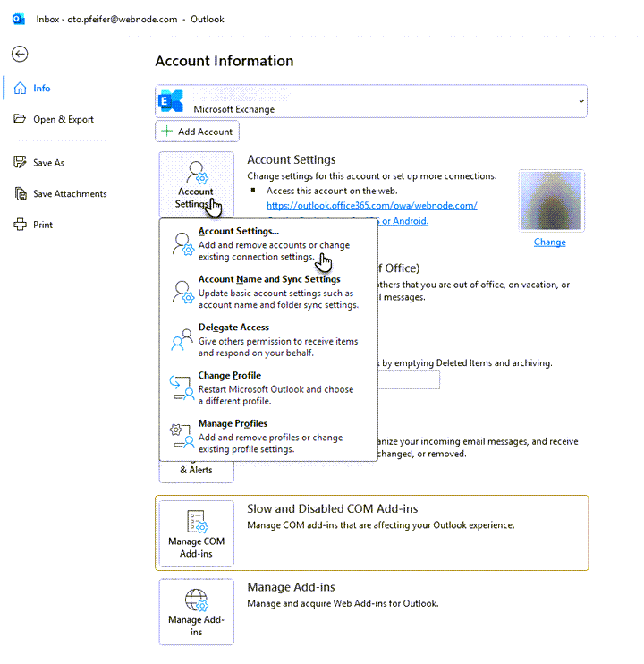Open the outlook.office365.com web link
The height and width of the screenshot is (664, 644).
coord(371,206)
